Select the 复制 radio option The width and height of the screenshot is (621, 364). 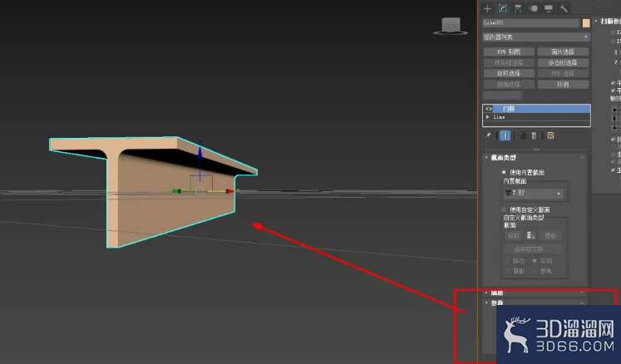coord(507,271)
